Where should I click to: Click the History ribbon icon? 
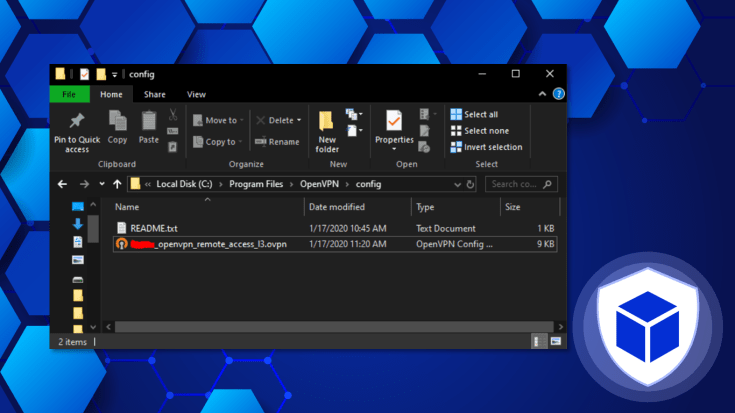click(x=424, y=147)
